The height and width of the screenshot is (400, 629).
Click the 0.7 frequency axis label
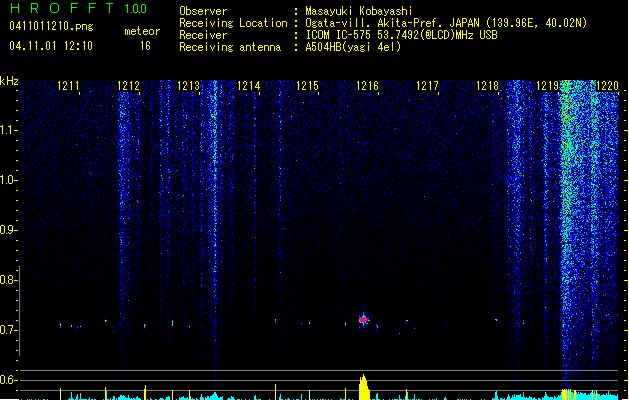tap(8, 330)
